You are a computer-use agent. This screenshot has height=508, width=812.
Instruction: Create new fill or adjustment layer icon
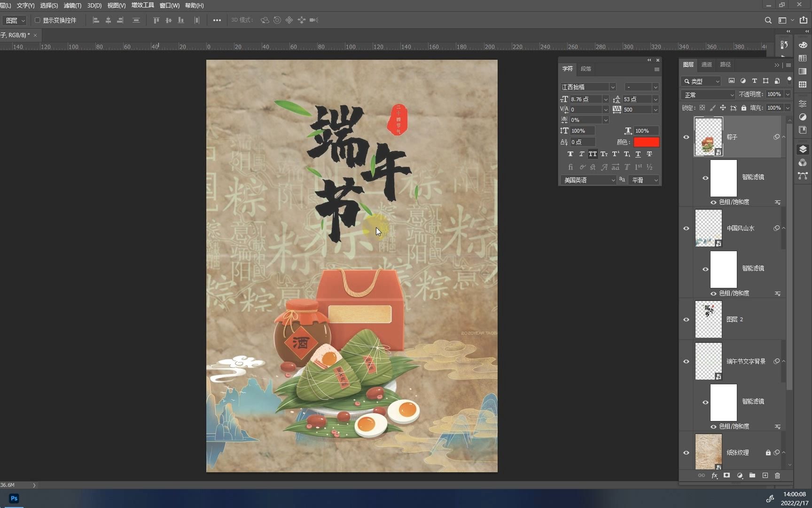point(740,476)
